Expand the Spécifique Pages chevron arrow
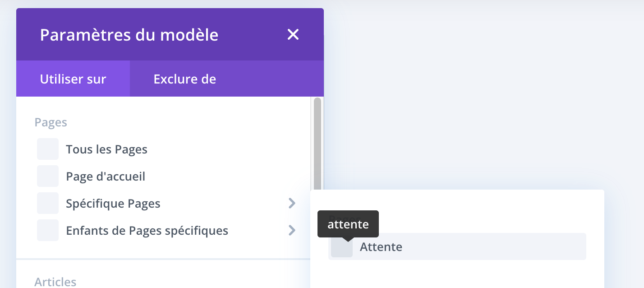Screen dimensions: 644x288 (292, 203)
